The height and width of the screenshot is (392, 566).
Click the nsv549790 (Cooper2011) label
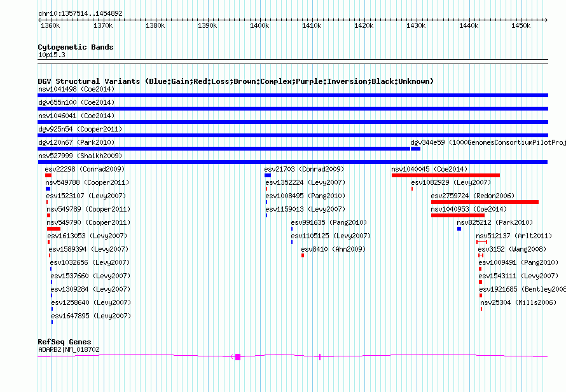(x=88, y=222)
